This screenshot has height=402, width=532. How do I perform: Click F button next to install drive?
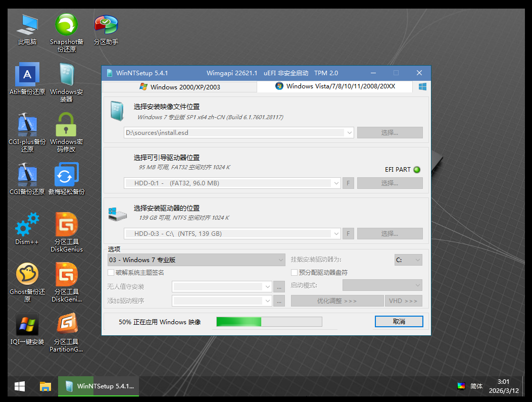(348, 234)
